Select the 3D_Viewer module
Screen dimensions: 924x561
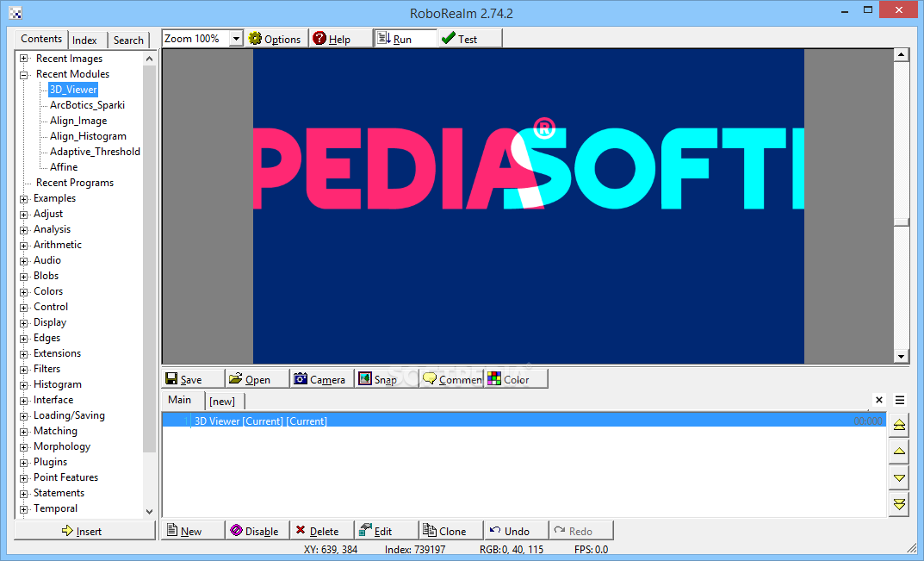click(73, 90)
